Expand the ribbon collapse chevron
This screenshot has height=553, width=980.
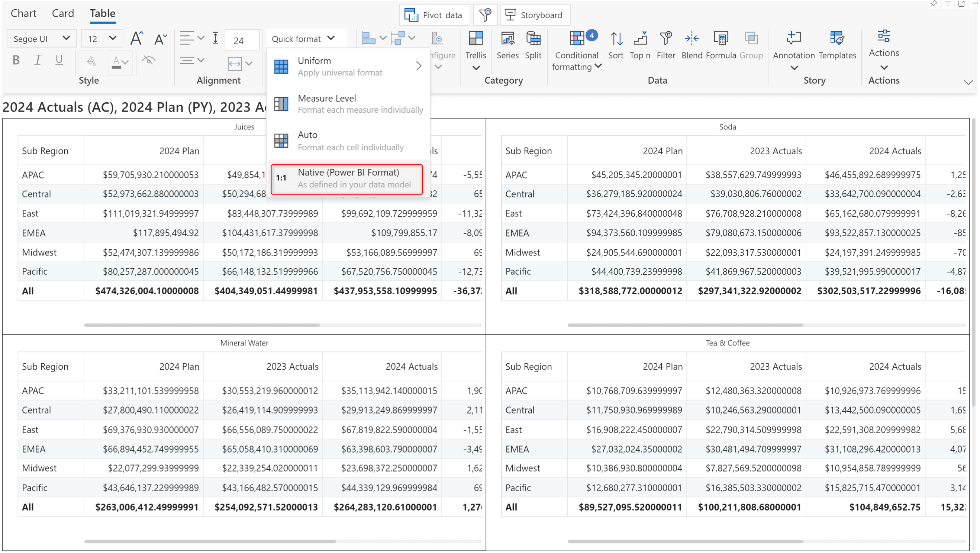(x=968, y=82)
